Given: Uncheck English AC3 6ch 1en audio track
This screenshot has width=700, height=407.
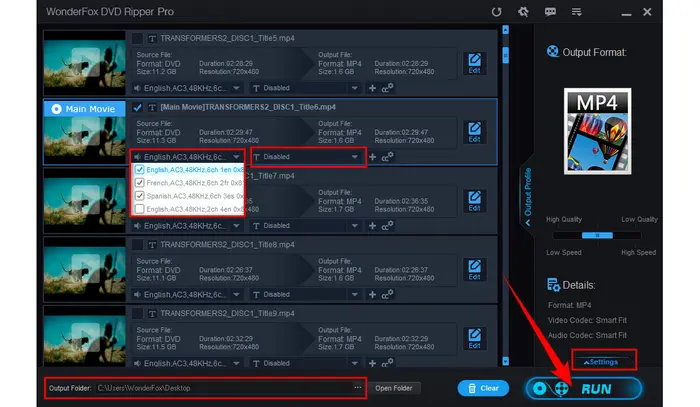Looking at the screenshot, I should click(x=139, y=170).
